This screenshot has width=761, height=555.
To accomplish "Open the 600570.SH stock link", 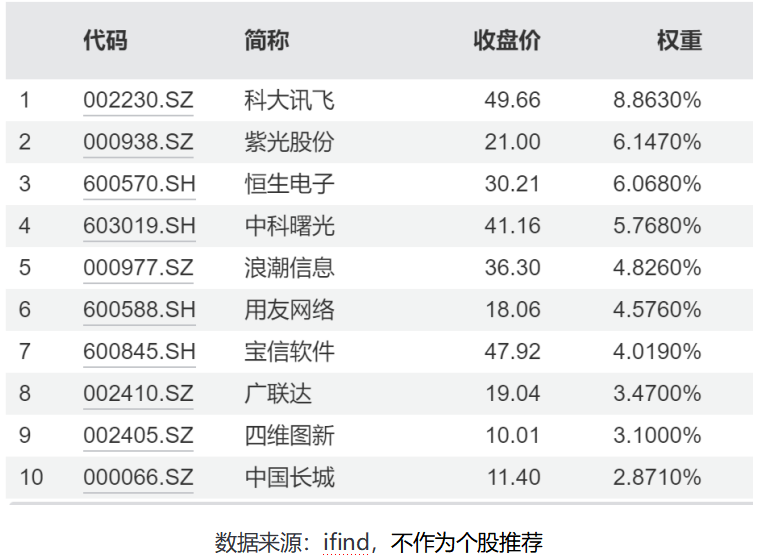I will [x=139, y=185].
